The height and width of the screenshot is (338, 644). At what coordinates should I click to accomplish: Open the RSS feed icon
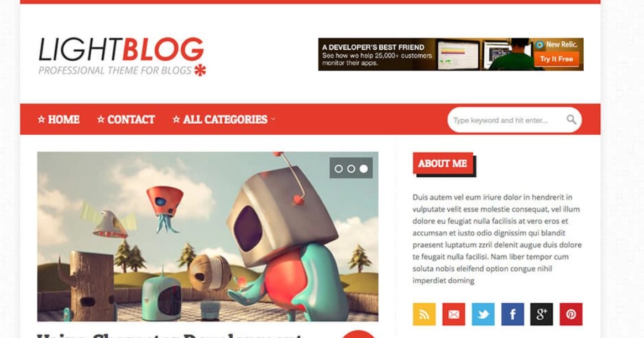(x=424, y=314)
